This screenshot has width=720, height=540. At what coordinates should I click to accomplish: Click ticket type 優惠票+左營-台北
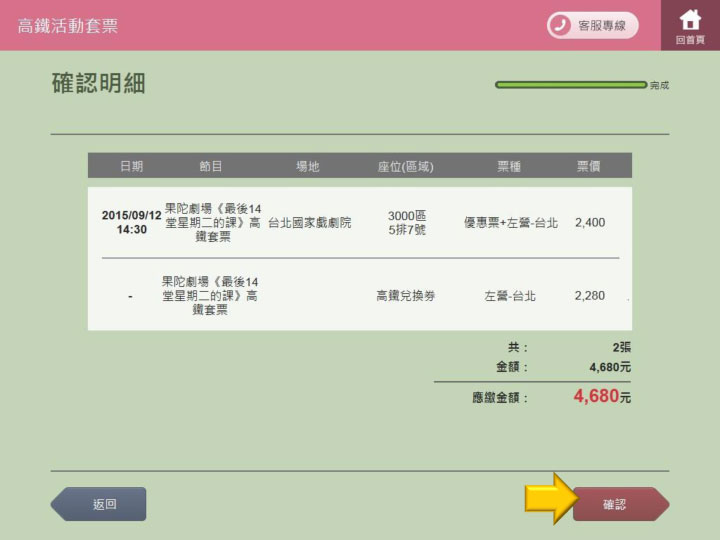point(510,222)
